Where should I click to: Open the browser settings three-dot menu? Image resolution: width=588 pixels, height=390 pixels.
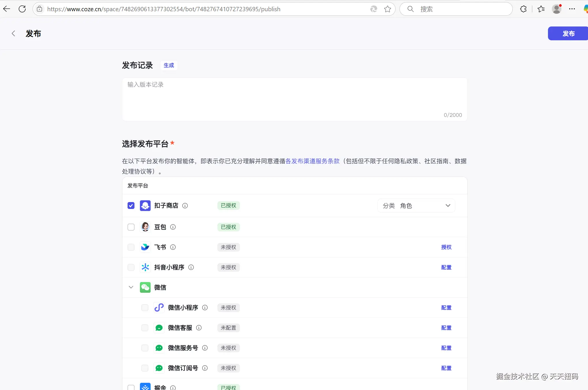click(572, 9)
